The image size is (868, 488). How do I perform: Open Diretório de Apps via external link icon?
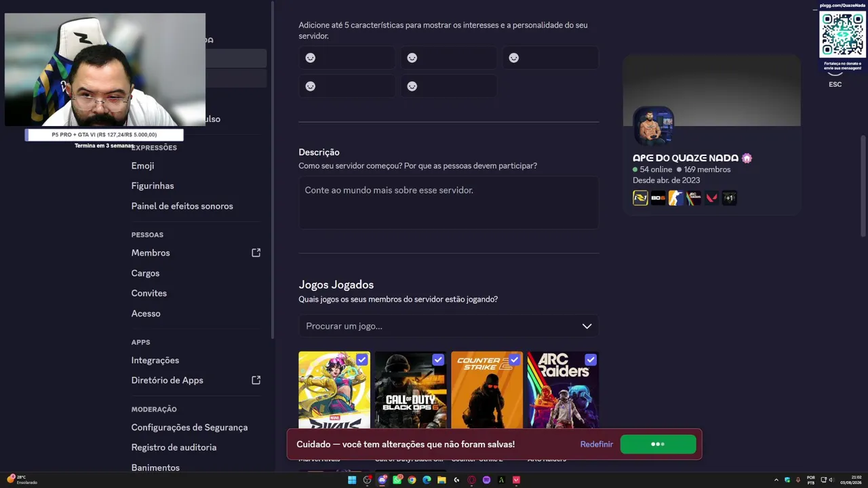click(x=256, y=380)
